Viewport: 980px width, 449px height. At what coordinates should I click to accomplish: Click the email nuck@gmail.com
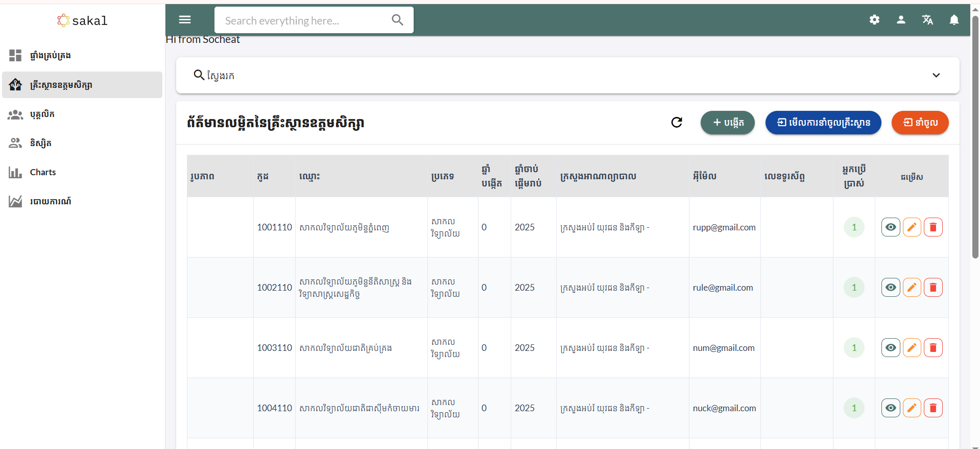pos(724,408)
